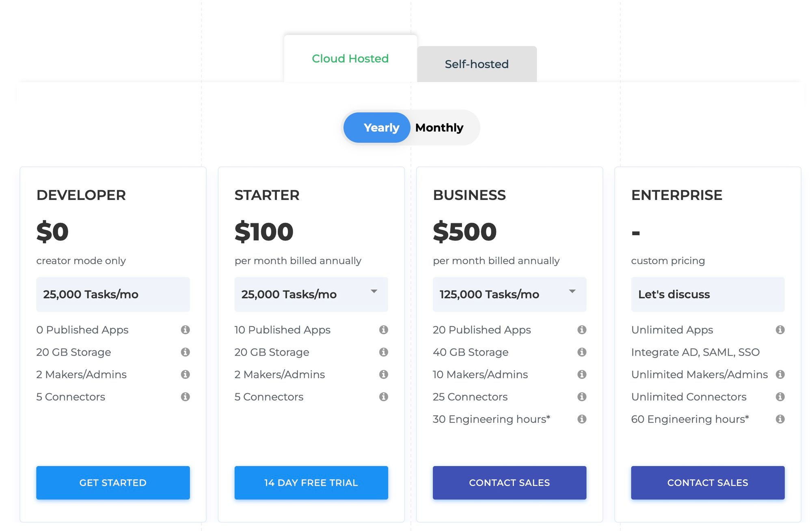Expand Starter 25,000 Tasks/mo dropdown
The width and height of the screenshot is (812, 531).
(311, 295)
